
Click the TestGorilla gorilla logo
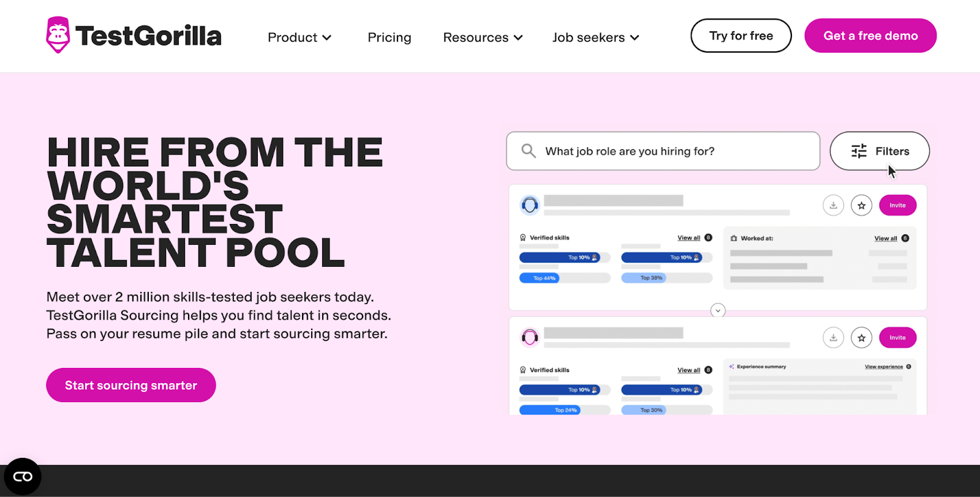click(x=58, y=34)
